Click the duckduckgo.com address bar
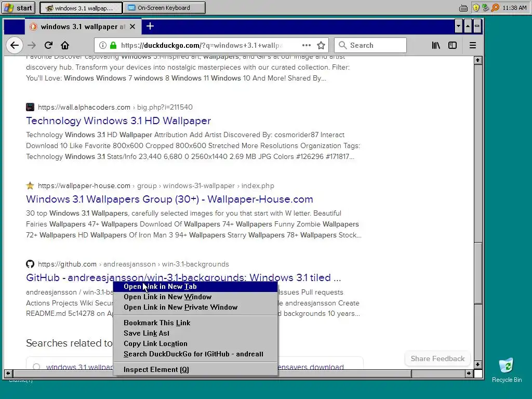The height and width of the screenshot is (399, 532). (x=202, y=46)
